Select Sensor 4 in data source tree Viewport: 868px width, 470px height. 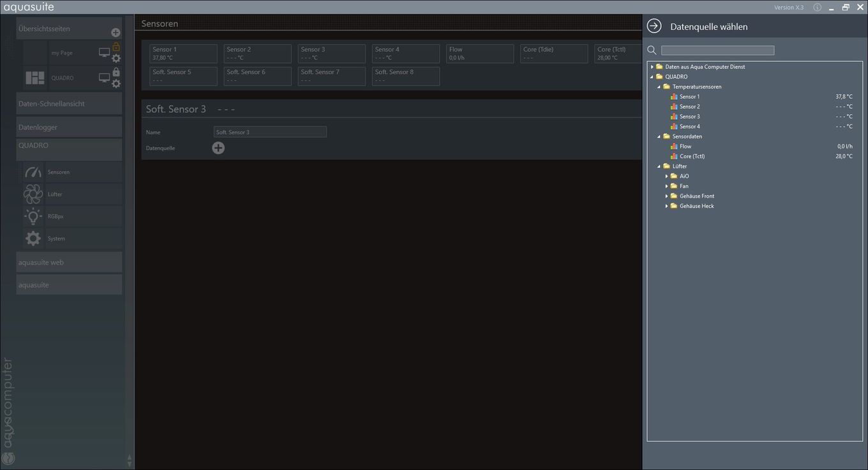pos(689,126)
